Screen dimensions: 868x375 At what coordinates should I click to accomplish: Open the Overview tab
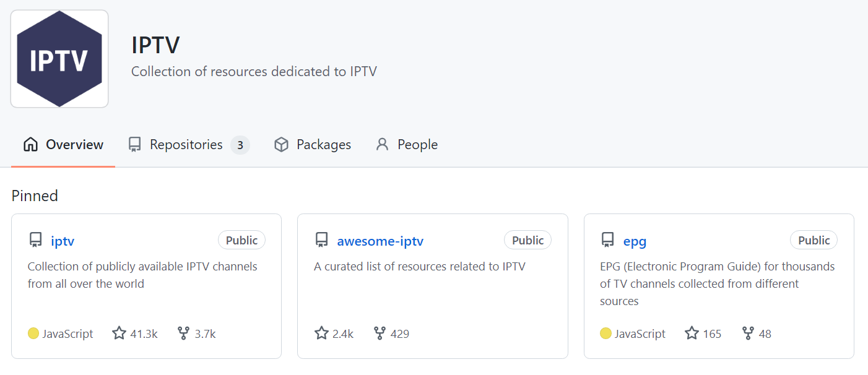[x=74, y=145]
